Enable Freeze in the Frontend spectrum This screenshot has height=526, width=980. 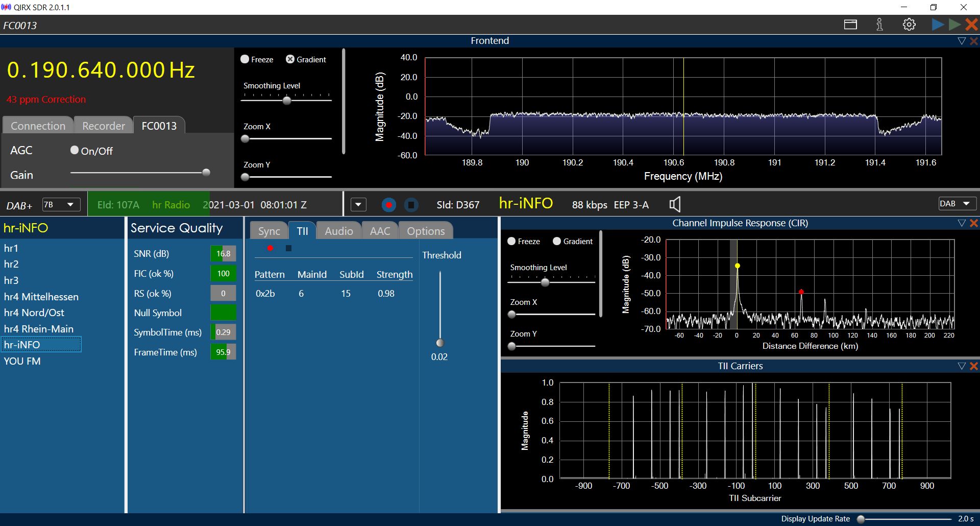pyautogui.click(x=244, y=59)
